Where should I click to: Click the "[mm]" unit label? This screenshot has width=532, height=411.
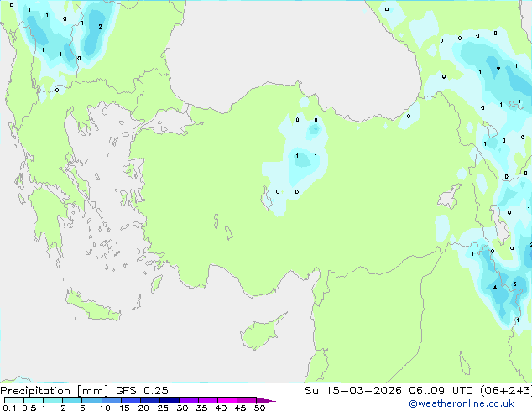(92, 391)
